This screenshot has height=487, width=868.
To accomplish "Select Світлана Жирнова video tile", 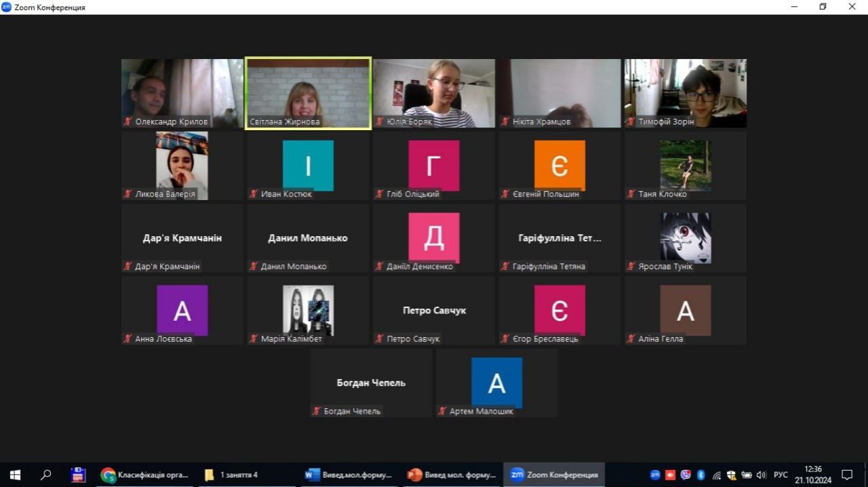I will (x=308, y=93).
